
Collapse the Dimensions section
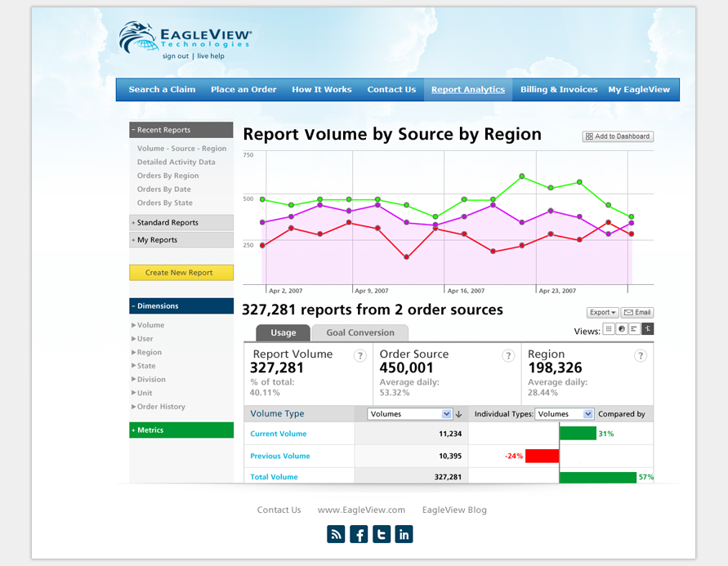coord(181,305)
